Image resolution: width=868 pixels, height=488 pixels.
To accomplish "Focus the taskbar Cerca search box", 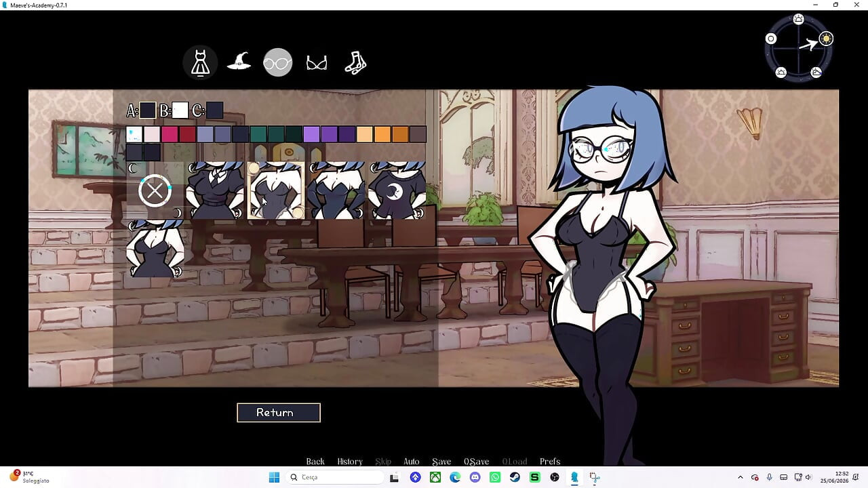I will pos(335,477).
